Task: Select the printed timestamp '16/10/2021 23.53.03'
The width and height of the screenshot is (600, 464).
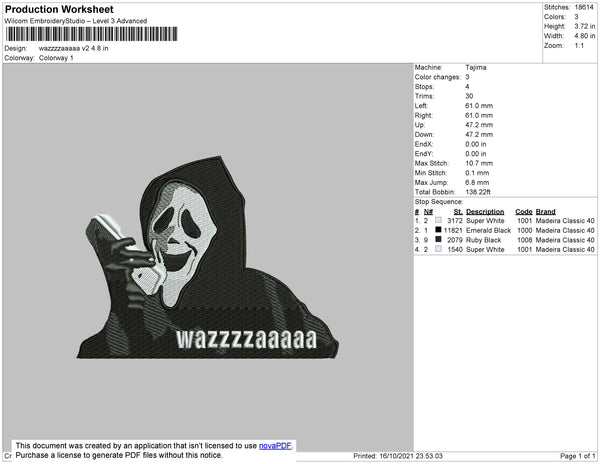Action: tap(411, 456)
